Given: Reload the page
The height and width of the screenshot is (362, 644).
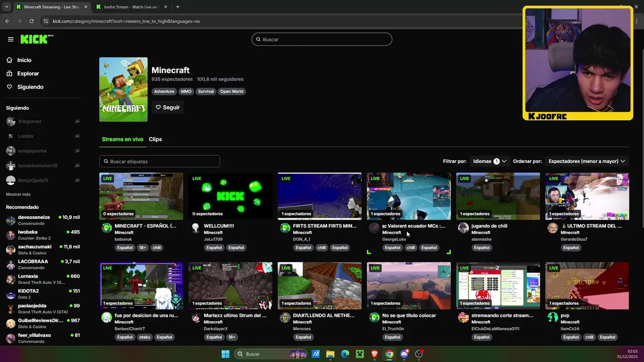Looking at the screenshot, I should (31, 21).
